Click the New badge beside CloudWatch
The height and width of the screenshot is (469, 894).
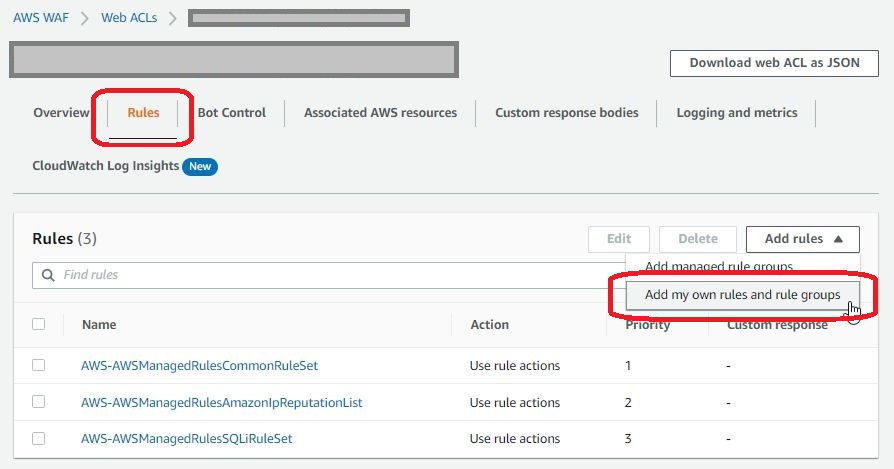tap(200, 166)
